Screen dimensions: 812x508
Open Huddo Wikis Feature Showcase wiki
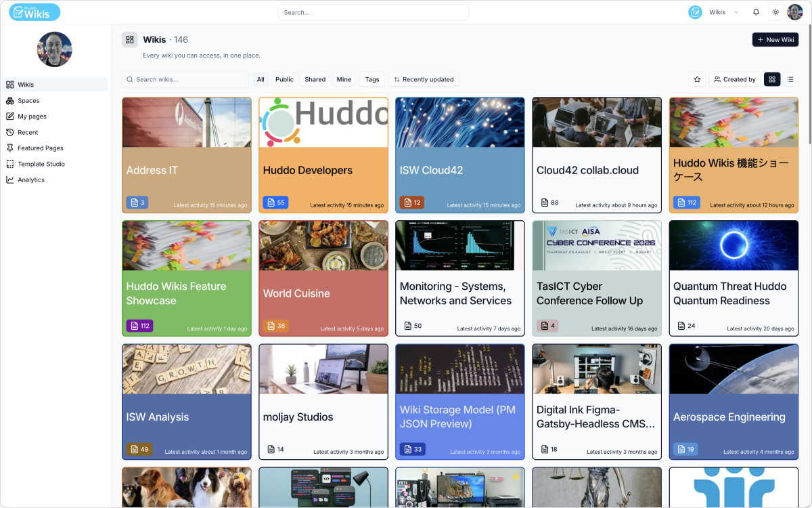[x=187, y=278]
